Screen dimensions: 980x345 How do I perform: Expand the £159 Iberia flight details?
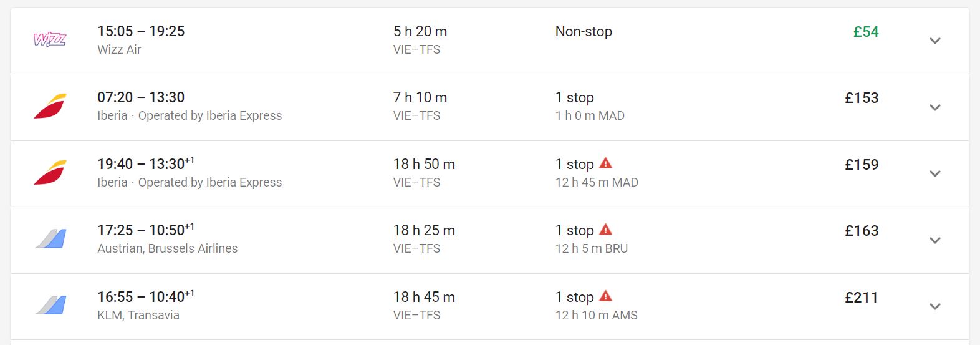(x=934, y=173)
